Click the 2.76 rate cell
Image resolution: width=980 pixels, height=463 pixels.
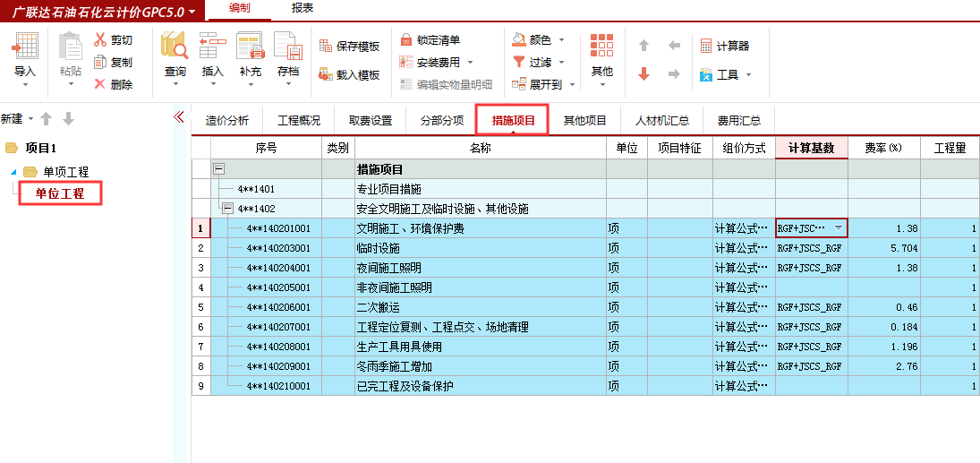(883, 366)
